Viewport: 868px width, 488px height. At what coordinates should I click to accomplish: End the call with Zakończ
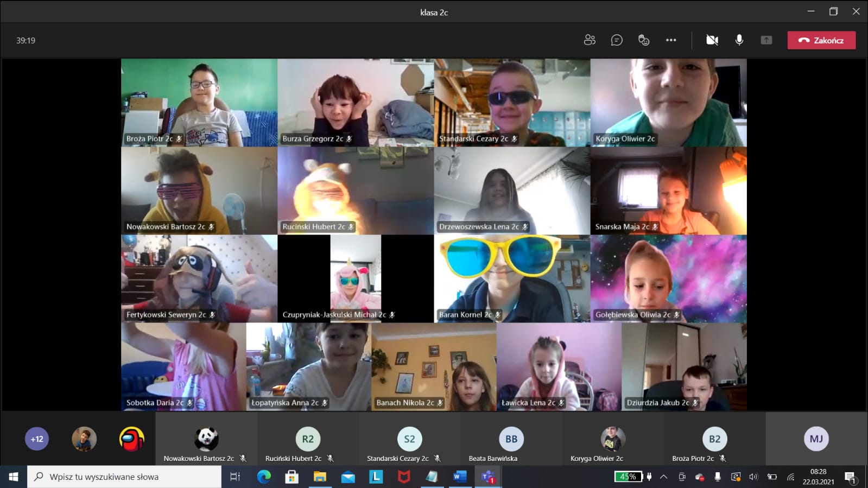pos(821,40)
